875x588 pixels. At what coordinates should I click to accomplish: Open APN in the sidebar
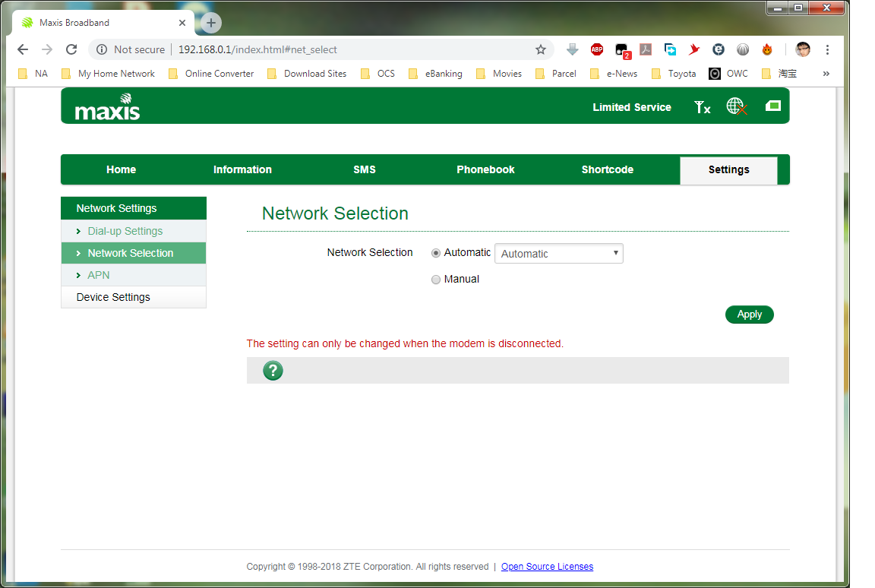pos(134,275)
